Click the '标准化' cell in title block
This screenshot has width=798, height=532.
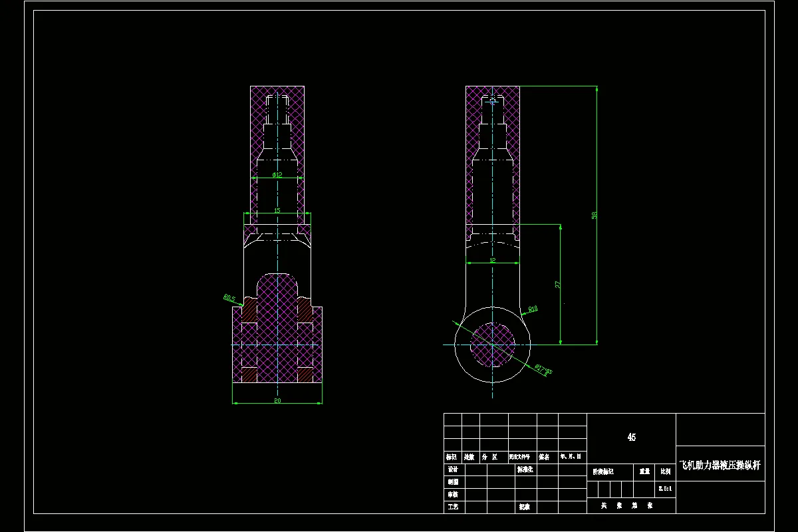click(x=525, y=469)
